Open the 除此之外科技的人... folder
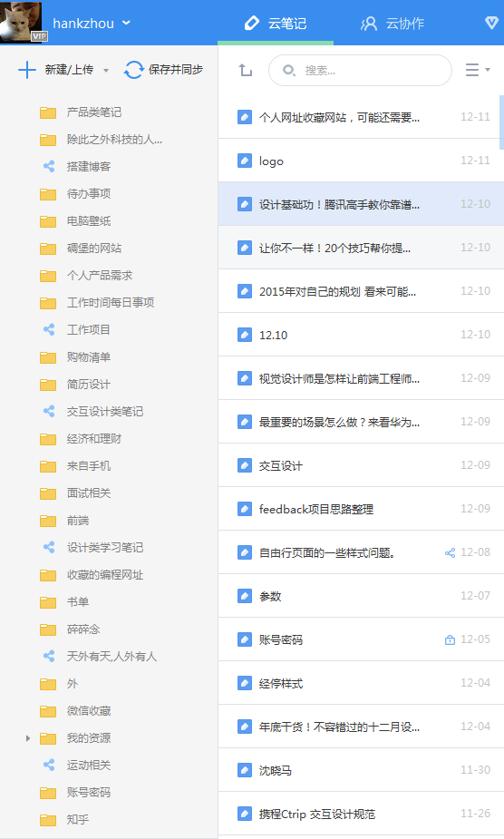 coord(114,140)
